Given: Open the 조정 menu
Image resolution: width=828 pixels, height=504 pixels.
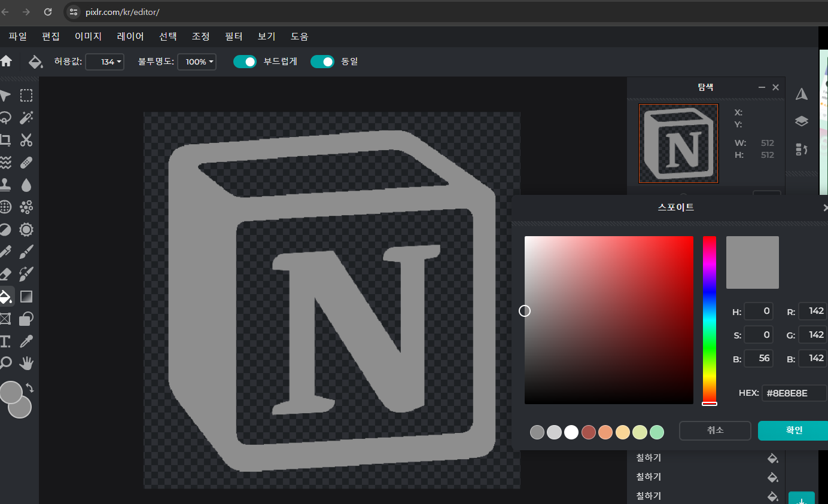Looking at the screenshot, I should point(200,36).
